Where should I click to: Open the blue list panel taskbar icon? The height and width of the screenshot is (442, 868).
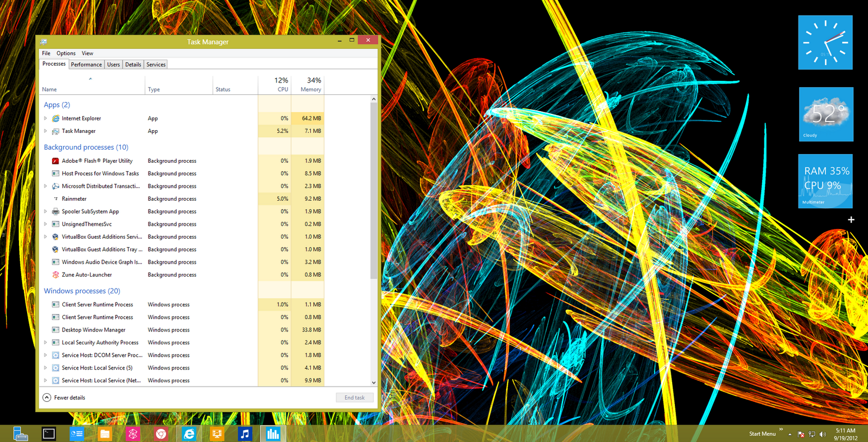coord(76,433)
